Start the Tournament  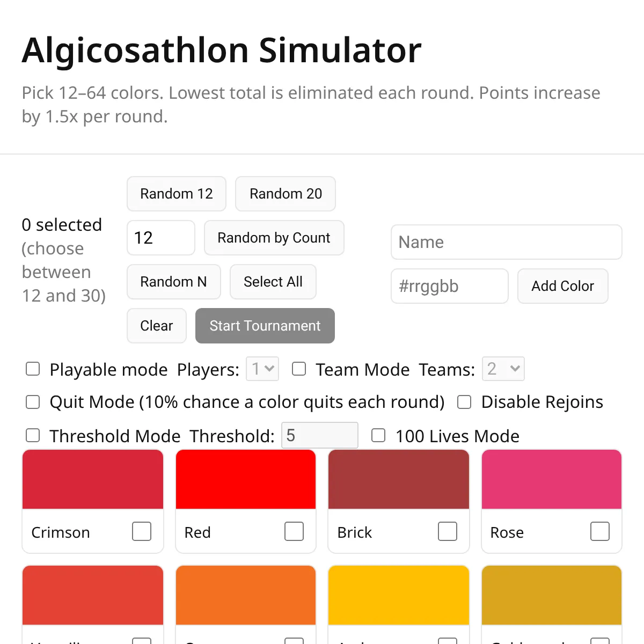point(265,326)
